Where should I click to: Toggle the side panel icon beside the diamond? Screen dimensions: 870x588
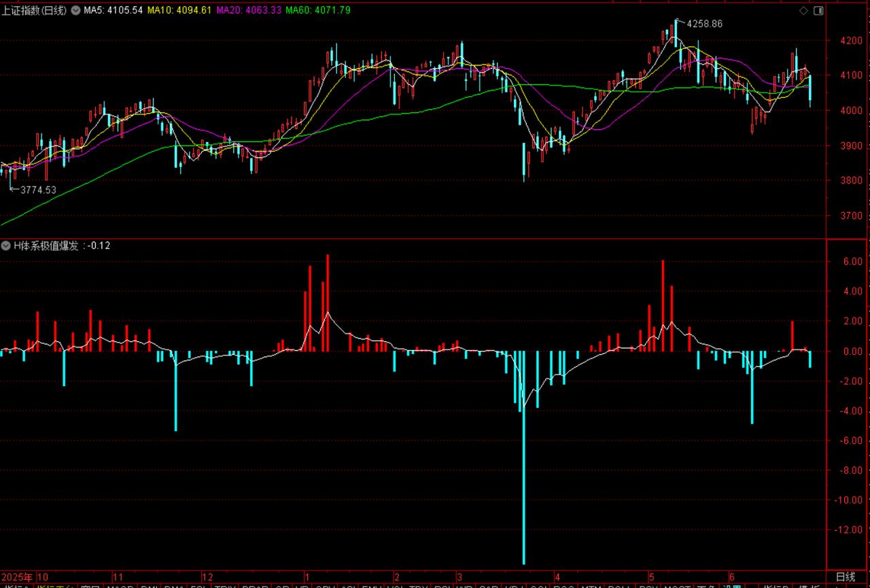pos(818,11)
